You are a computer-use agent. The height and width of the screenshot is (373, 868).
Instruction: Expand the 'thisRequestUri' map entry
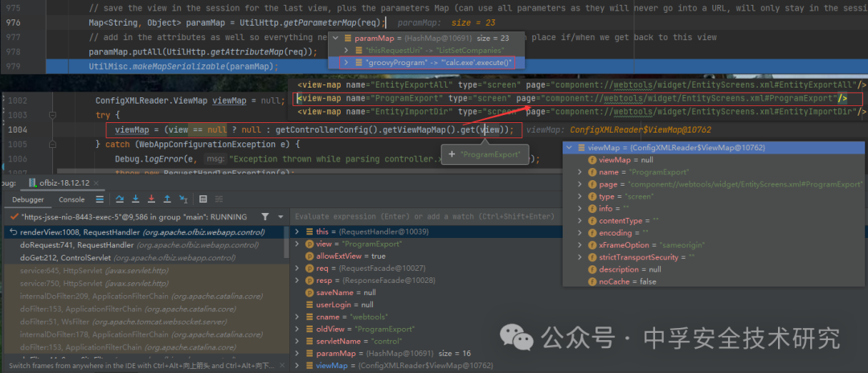tap(346, 51)
